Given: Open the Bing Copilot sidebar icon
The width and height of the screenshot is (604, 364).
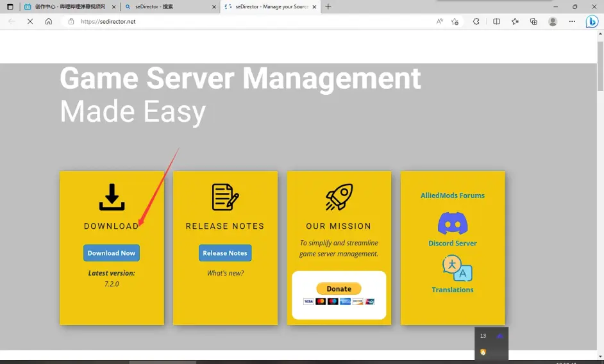Looking at the screenshot, I should tap(592, 21).
